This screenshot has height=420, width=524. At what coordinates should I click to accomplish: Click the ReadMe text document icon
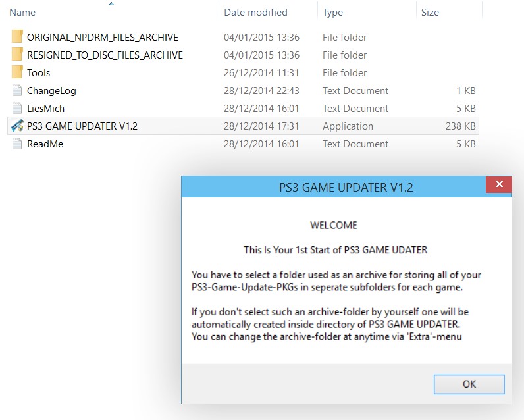[17, 144]
